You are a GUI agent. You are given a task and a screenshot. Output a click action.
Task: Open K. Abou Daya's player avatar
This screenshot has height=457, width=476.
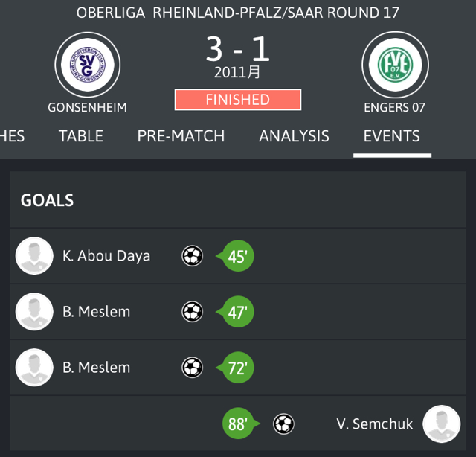coord(34,256)
